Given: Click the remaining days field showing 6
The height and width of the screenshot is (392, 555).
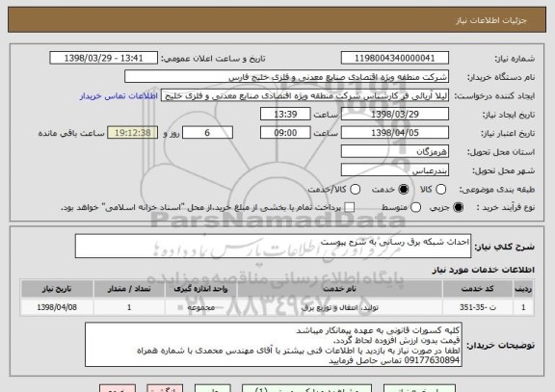Looking at the screenshot, I should [x=207, y=133].
